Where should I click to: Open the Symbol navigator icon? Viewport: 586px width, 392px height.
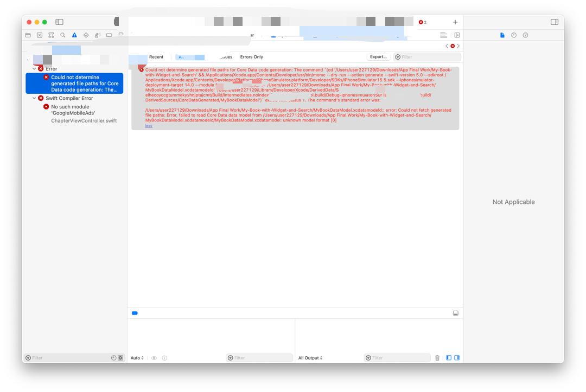[51, 35]
